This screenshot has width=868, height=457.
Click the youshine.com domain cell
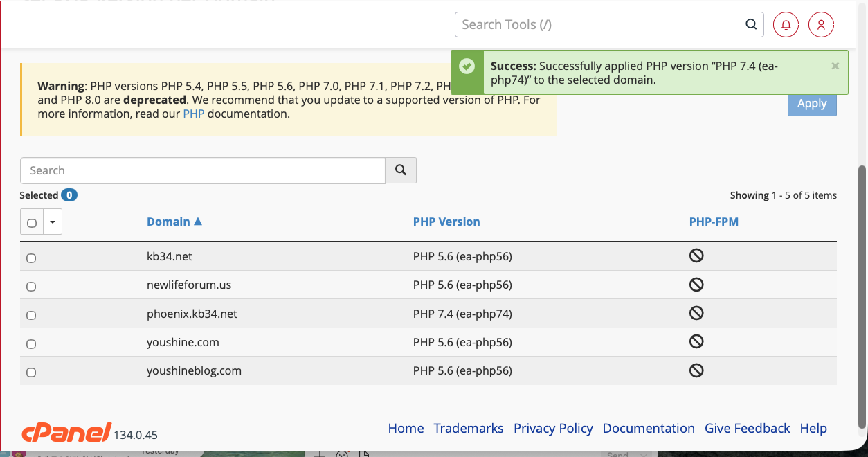[183, 342]
